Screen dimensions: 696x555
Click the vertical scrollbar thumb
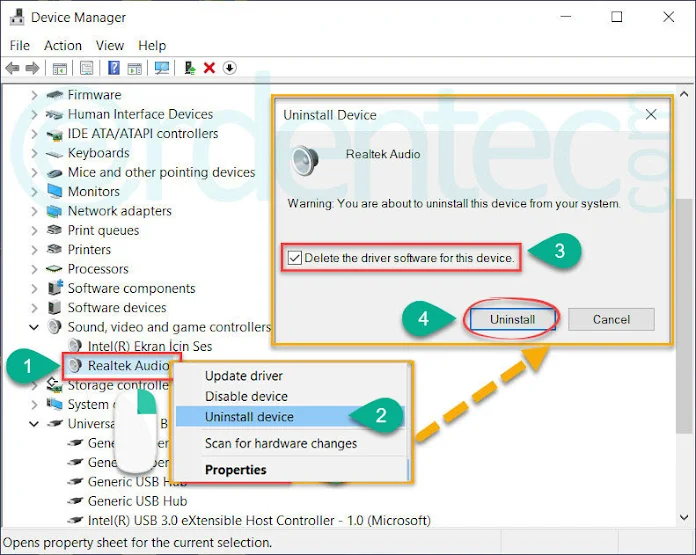pyautogui.click(x=684, y=316)
